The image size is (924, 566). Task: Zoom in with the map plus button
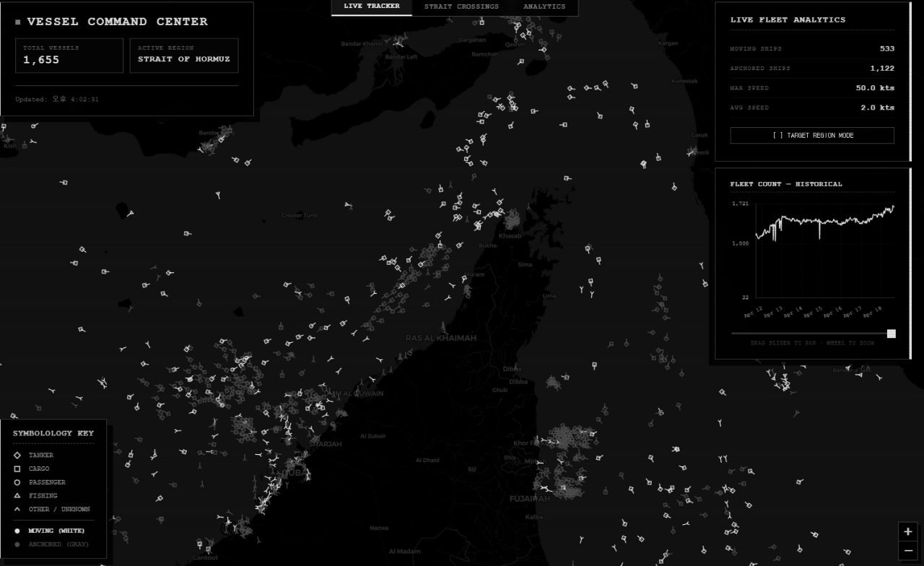pos(907,532)
